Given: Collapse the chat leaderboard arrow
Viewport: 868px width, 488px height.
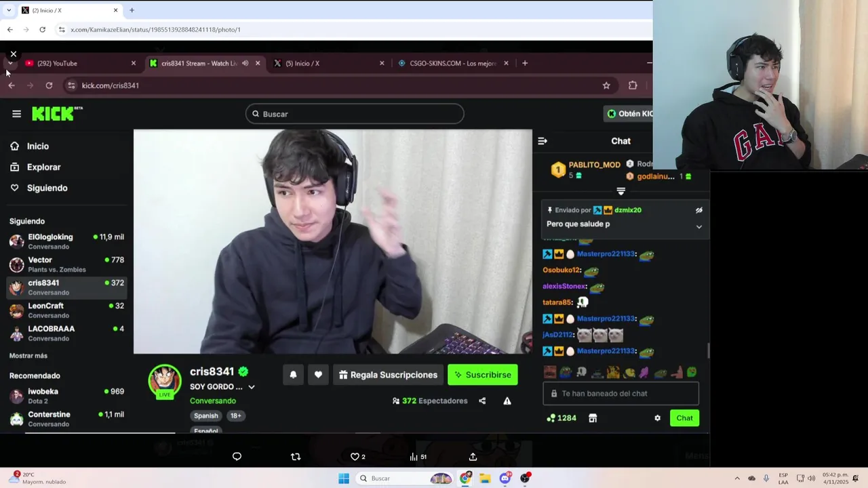Looking at the screenshot, I should 620,192.
